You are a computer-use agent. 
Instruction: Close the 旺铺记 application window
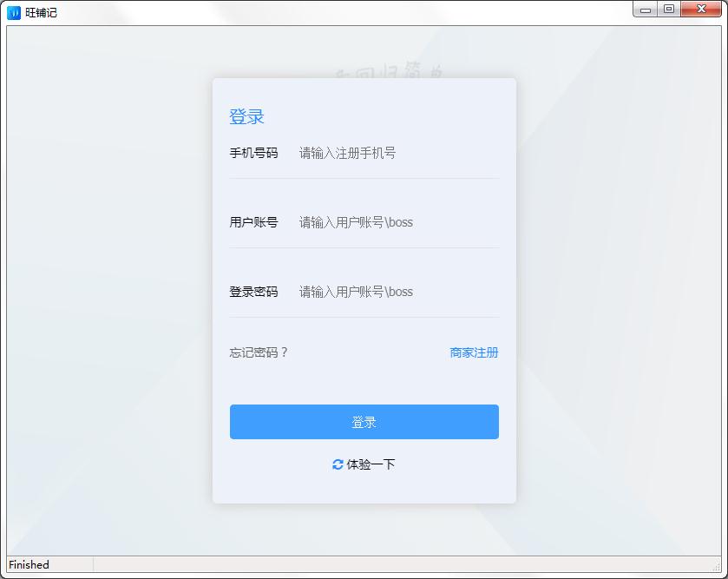(699, 9)
